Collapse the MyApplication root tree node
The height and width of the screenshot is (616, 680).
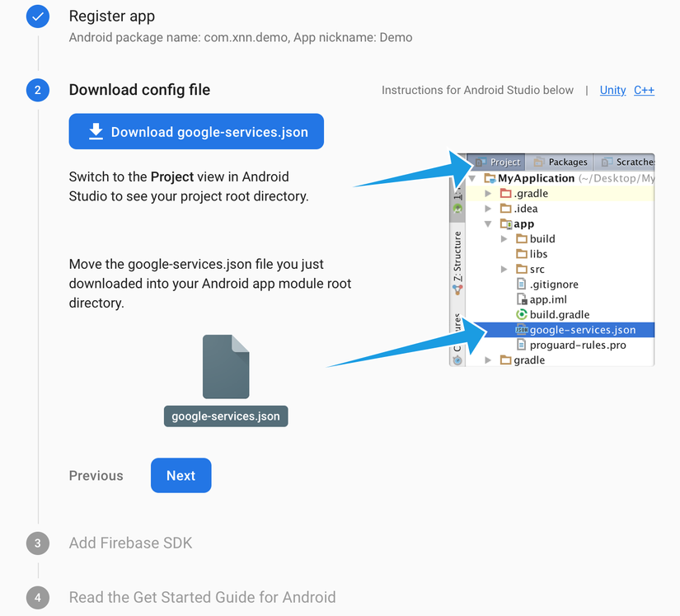coord(472,178)
